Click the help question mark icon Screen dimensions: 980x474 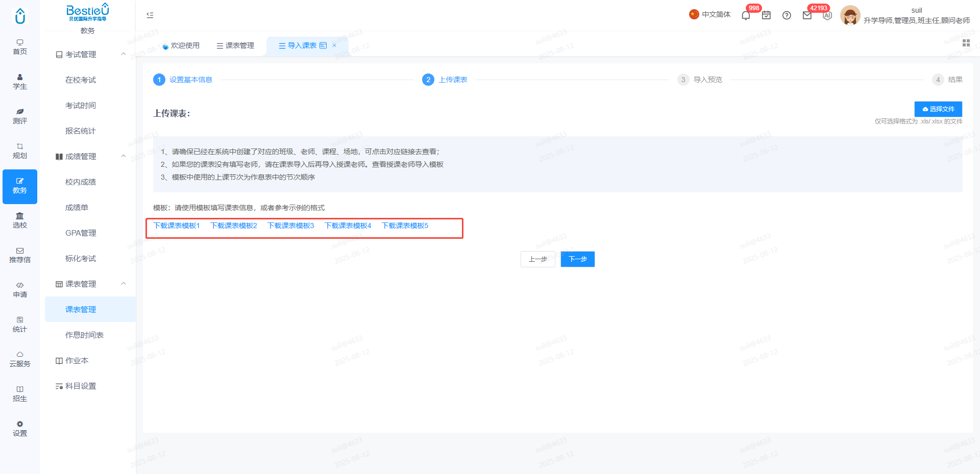tap(787, 15)
